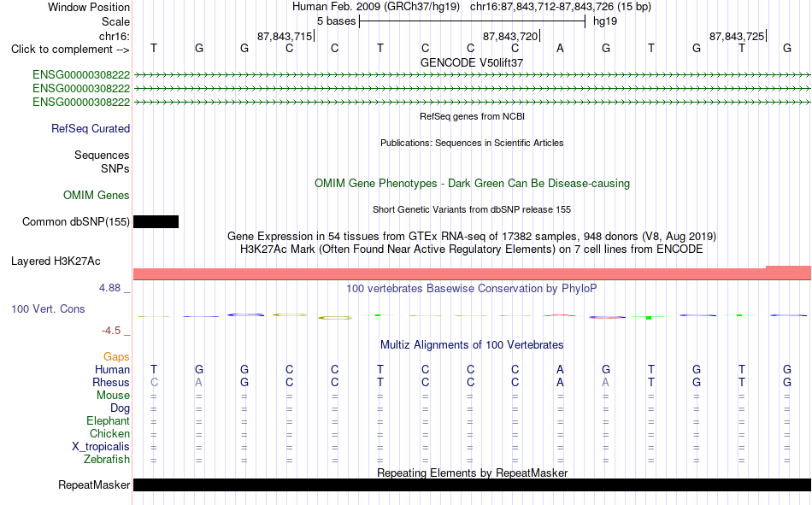
Task: Click the A base in the chr16 sequence row
Action: click(x=560, y=49)
